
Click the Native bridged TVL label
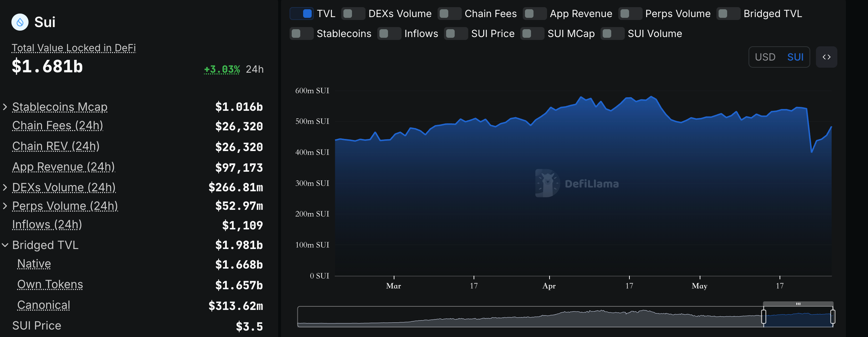tap(34, 264)
